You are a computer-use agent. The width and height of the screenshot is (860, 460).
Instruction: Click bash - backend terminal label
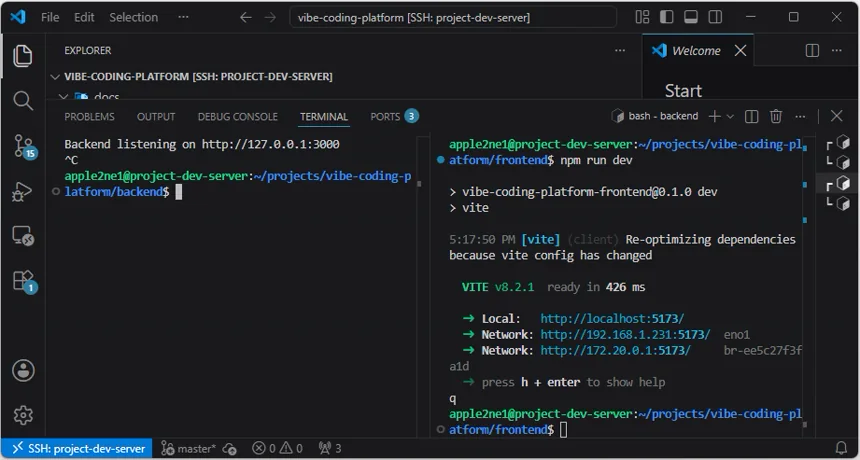[655, 116]
